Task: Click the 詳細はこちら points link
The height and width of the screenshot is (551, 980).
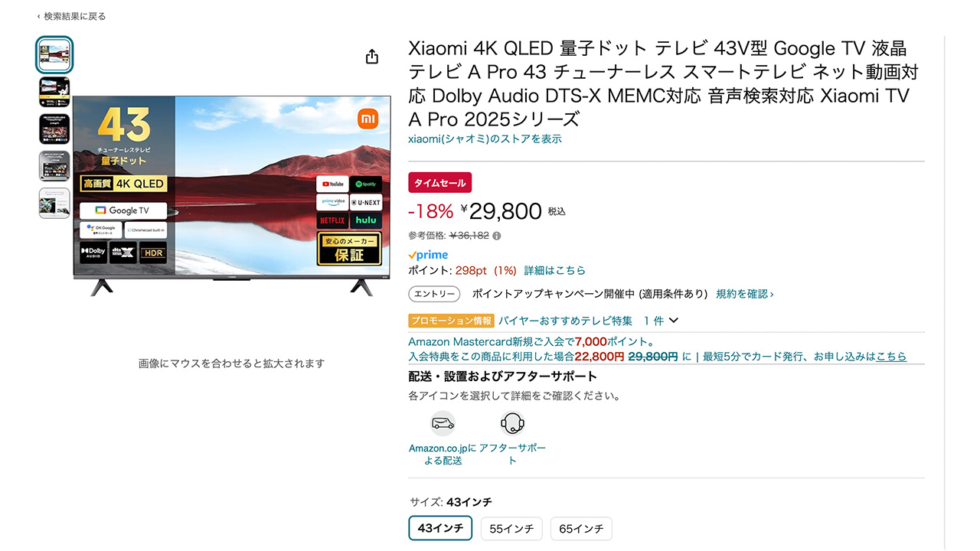Action: click(554, 270)
